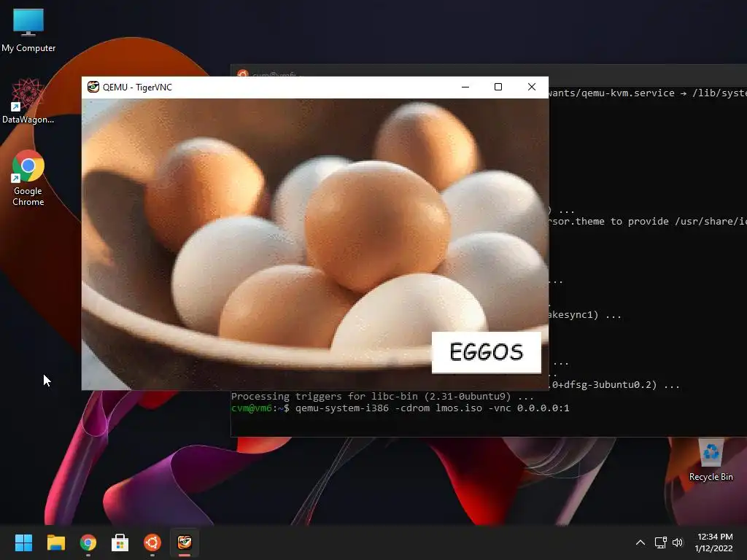Screen dimensions: 747x560
Task: Click the TigerVNC window title bar icon
Action: (93, 87)
